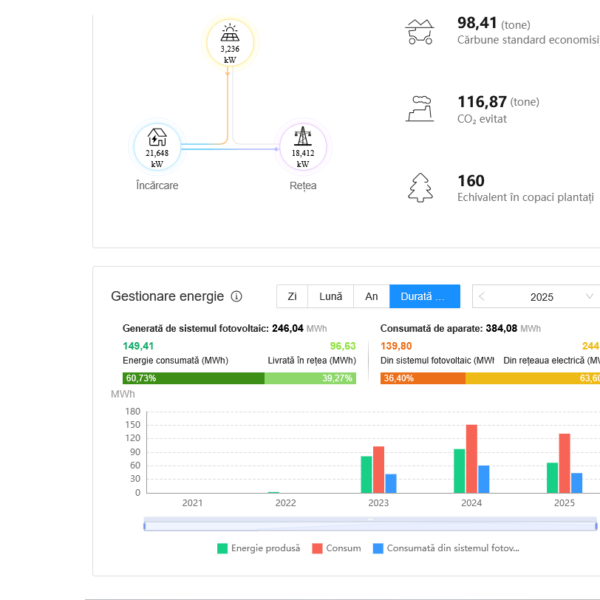Click the chart range slider below the x-axis
Viewport: 600px width, 600px height.
370,524
